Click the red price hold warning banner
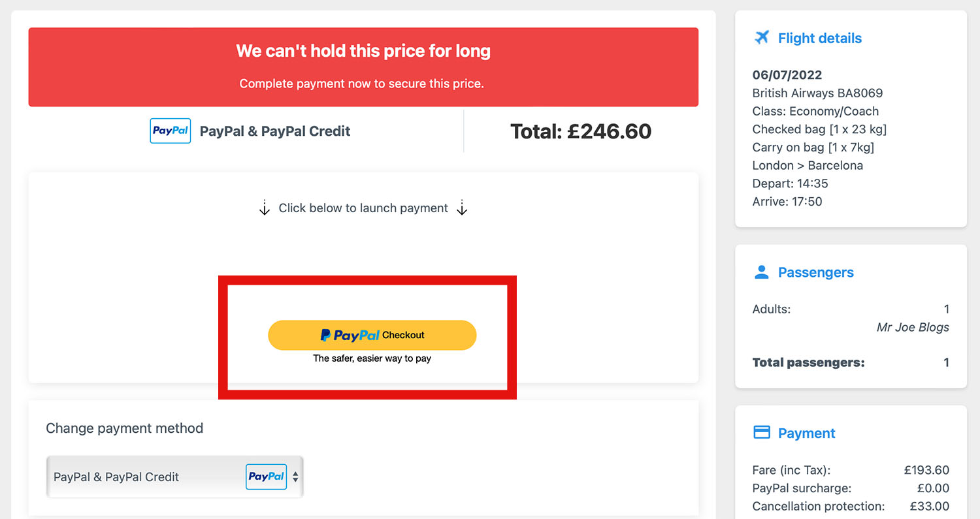 [363, 67]
